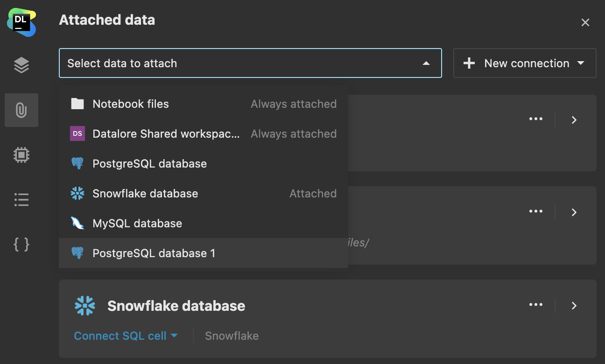Show the bulleted list sidebar icon
605x364 pixels.
pyautogui.click(x=21, y=200)
